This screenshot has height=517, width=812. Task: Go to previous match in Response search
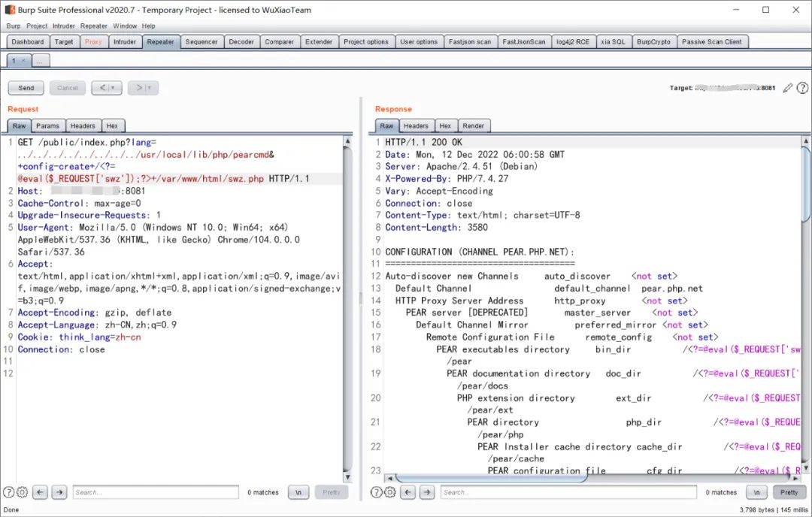(x=408, y=492)
